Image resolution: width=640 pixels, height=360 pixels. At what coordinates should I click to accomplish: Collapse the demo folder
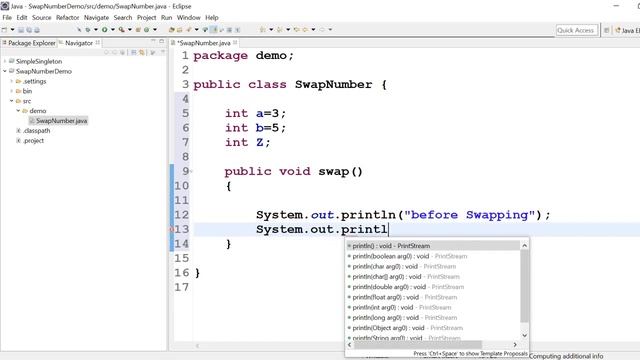[18, 111]
